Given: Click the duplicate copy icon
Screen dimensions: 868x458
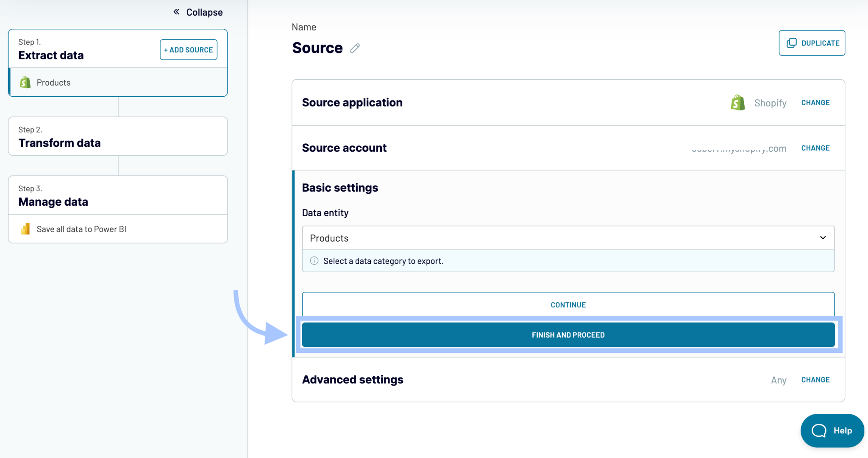Looking at the screenshot, I should click(791, 43).
